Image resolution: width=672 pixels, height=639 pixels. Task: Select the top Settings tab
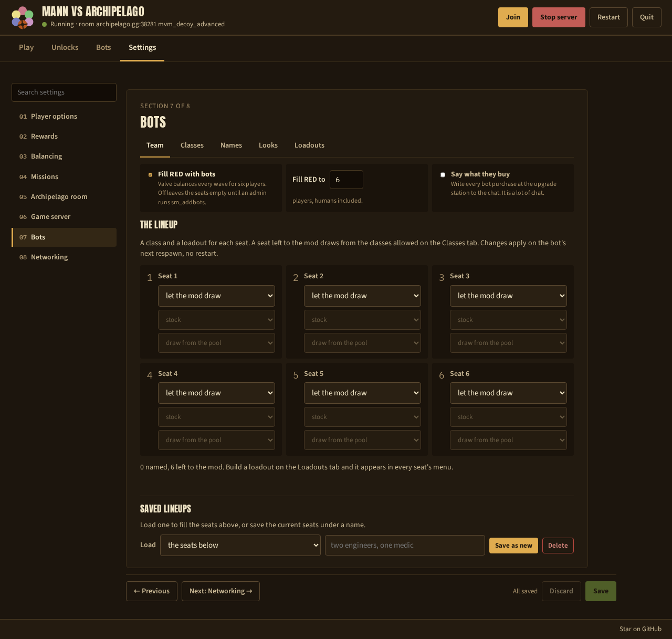point(142,47)
